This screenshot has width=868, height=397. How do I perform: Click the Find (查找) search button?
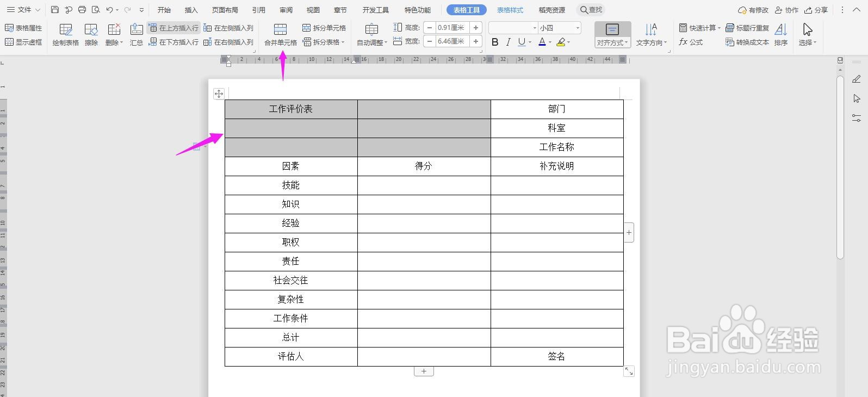(592, 10)
